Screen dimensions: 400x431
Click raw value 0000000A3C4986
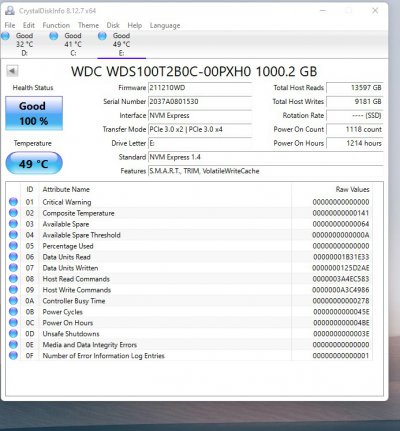tap(341, 290)
